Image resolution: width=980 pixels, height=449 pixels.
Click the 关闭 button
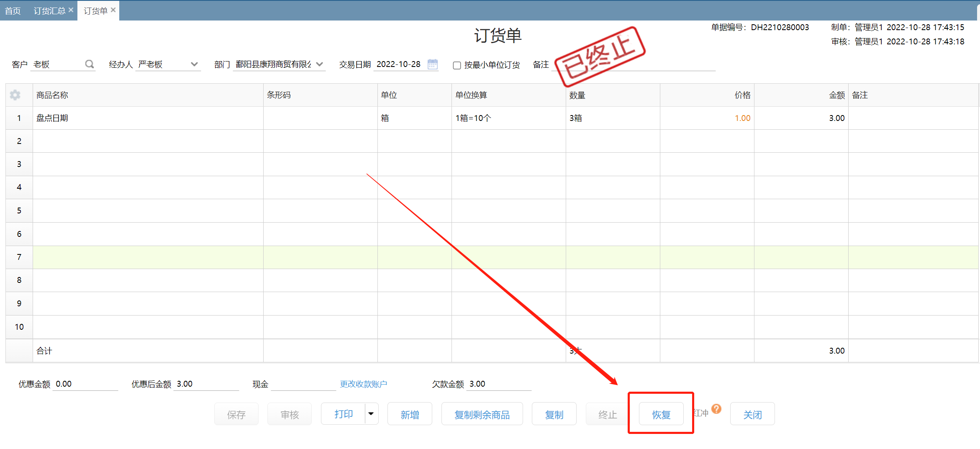(x=752, y=414)
